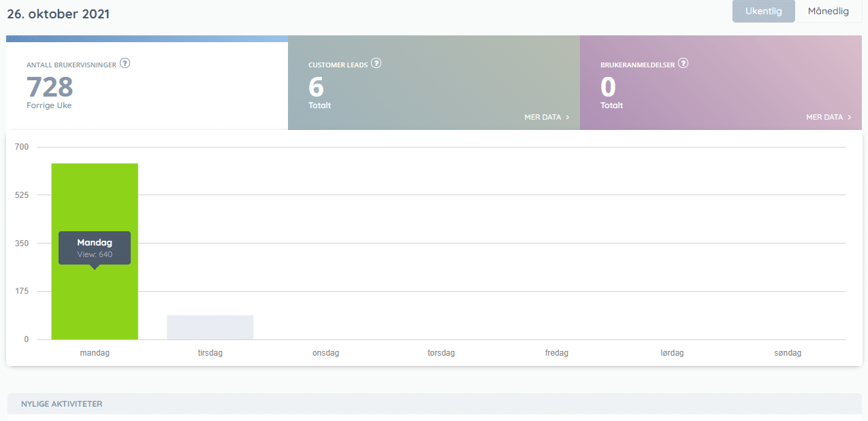Click chevron arrow on Brukeranmeldelser card
This screenshot has height=421, width=868.
(x=850, y=118)
